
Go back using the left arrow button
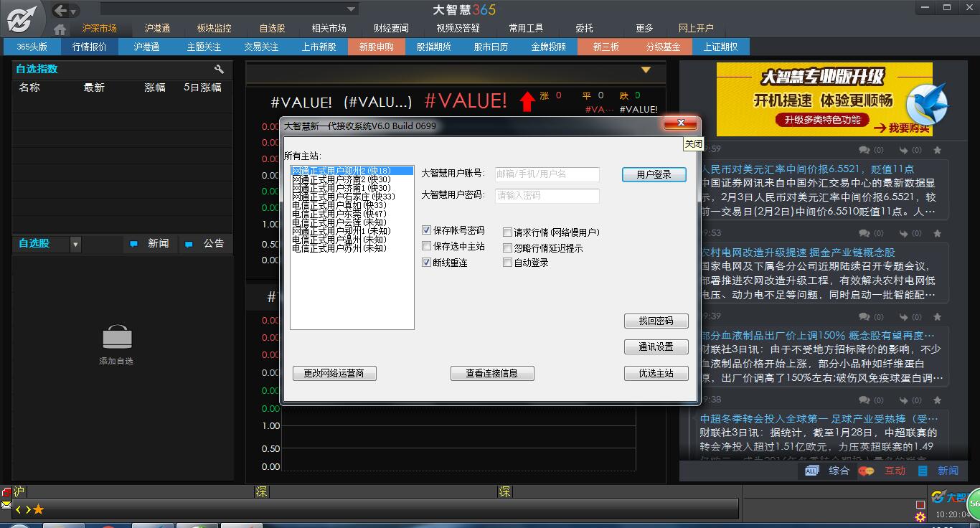click(x=60, y=10)
